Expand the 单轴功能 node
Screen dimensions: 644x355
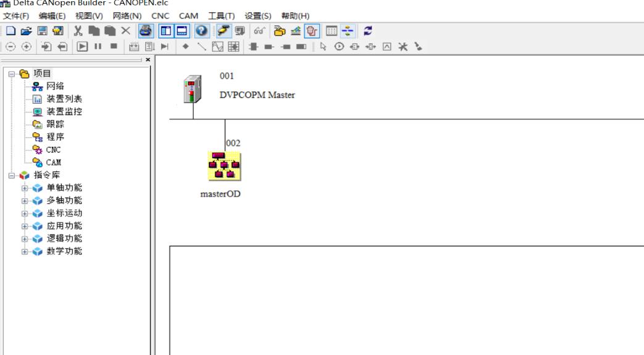click(x=25, y=188)
